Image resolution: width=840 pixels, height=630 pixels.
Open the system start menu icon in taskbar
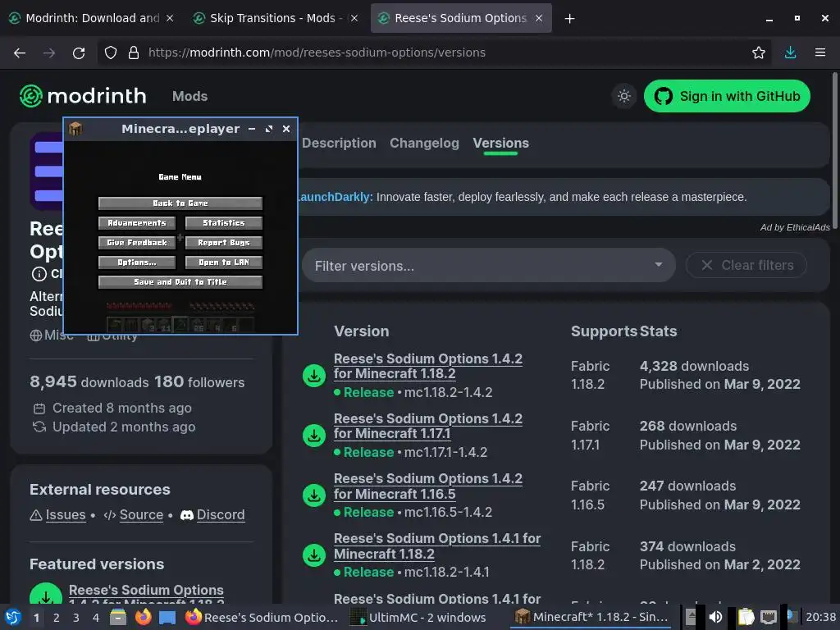coord(13,617)
